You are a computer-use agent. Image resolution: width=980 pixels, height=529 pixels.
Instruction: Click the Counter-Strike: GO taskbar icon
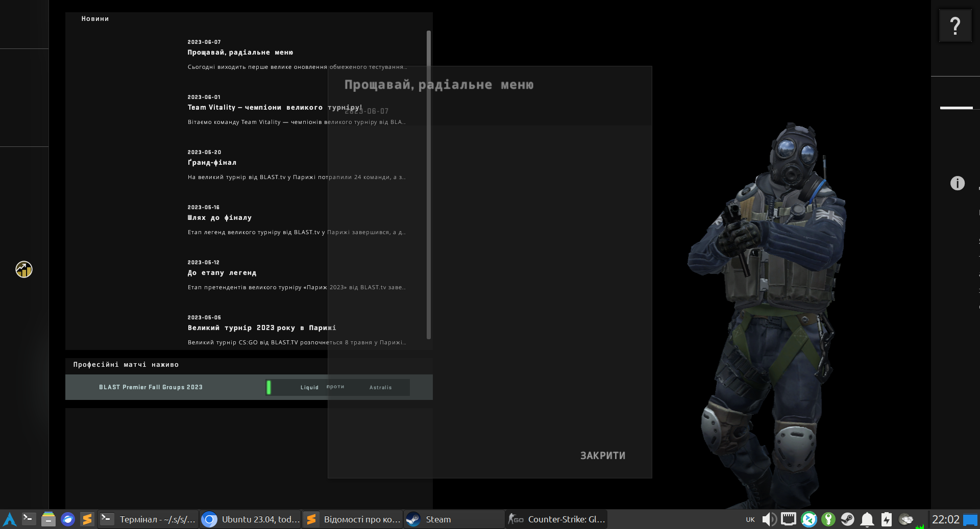tap(556, 519)
